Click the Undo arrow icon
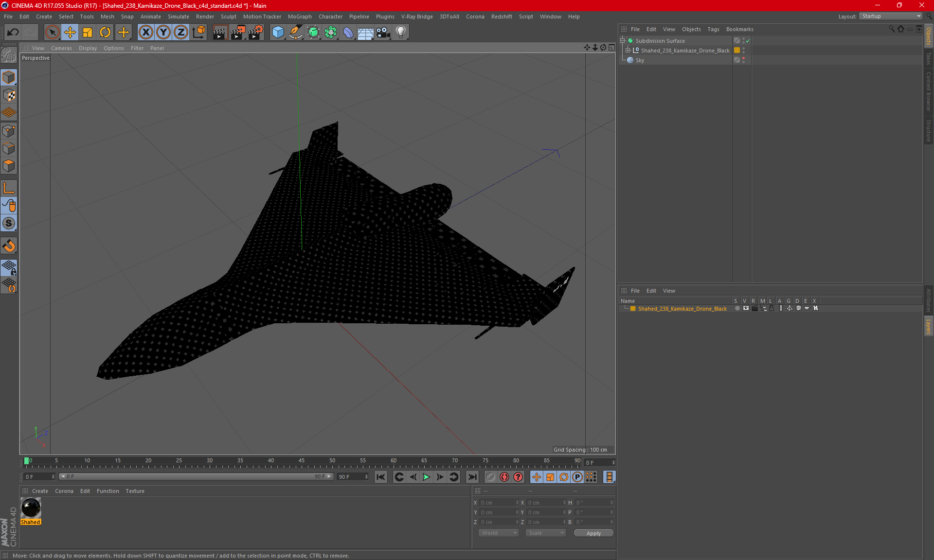The width and height of the screenshot is (934, 560). (x=13, y=33)
